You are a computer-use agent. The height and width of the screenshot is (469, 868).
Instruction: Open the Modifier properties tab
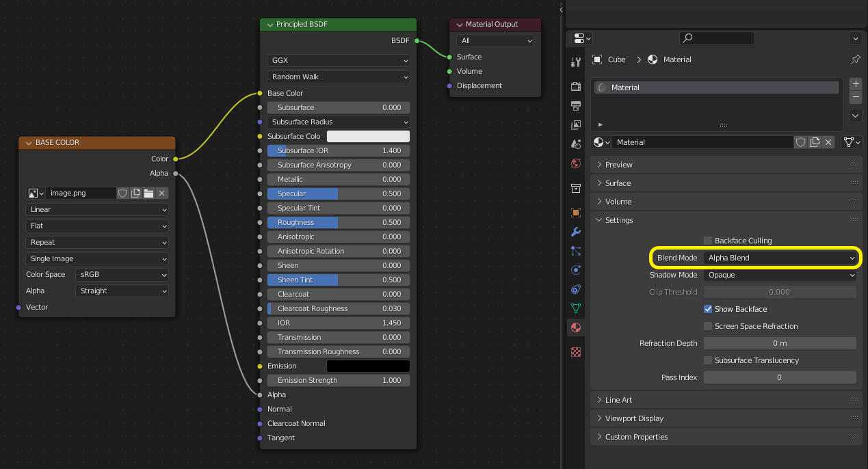[575, 232]
